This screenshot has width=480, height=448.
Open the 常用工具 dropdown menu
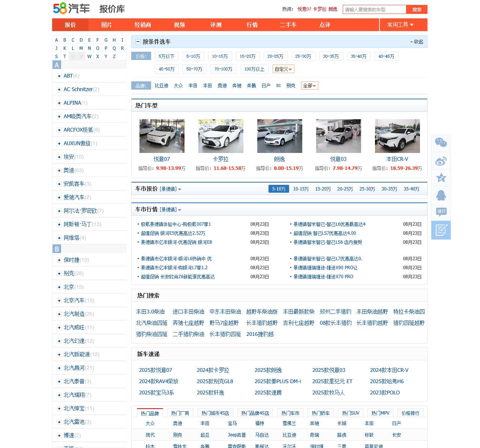tap(400, 25)
